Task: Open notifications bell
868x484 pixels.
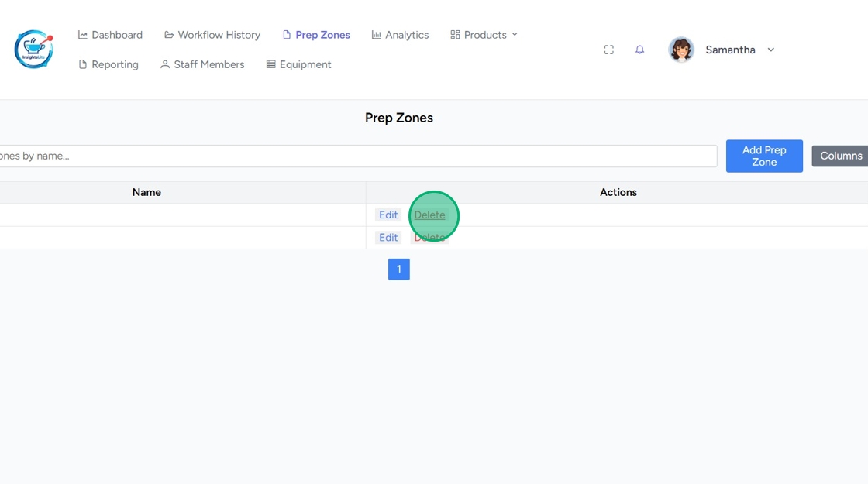Action: [x=639, y=50]
